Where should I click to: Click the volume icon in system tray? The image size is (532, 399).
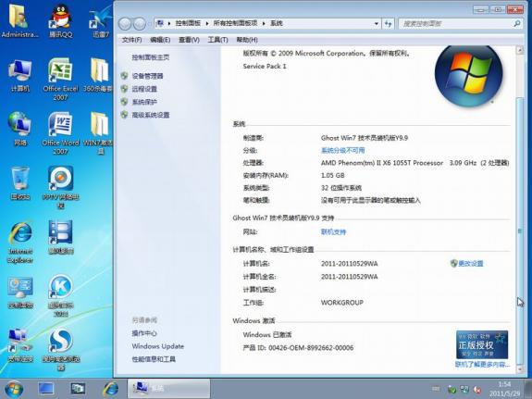(x=477, y=389)
